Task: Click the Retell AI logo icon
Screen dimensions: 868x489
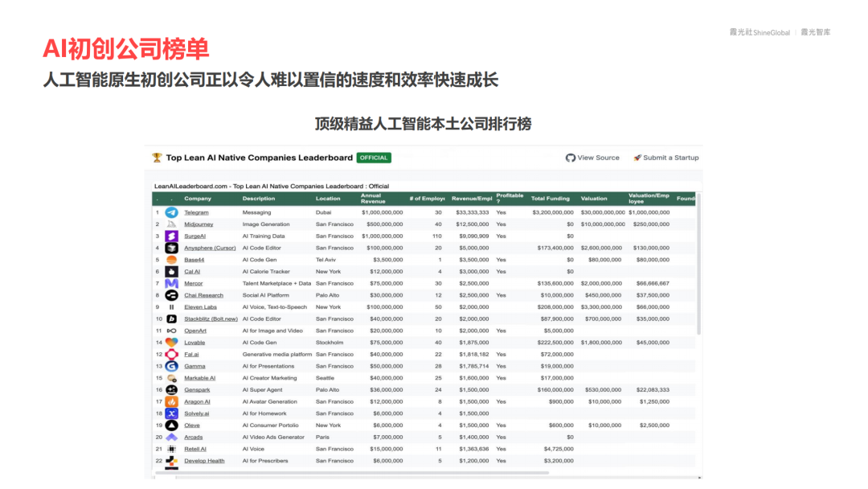Action: 172,449
